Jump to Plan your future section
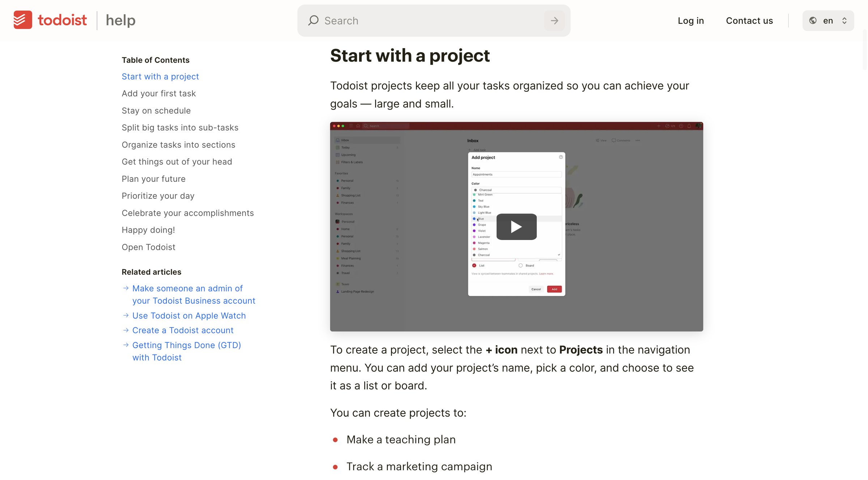The width and height of the screenshot is (868, 480). (154, 179)
